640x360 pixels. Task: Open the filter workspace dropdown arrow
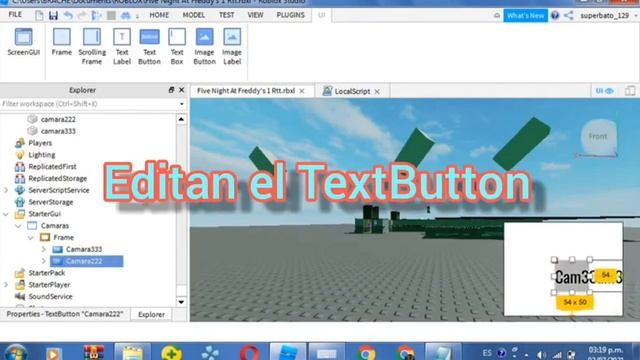pos(182,104)
